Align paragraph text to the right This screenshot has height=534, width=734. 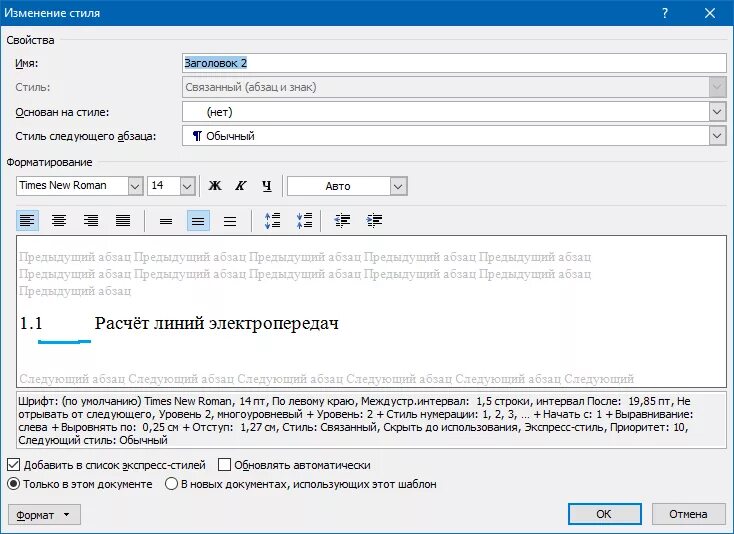[91, 220]
